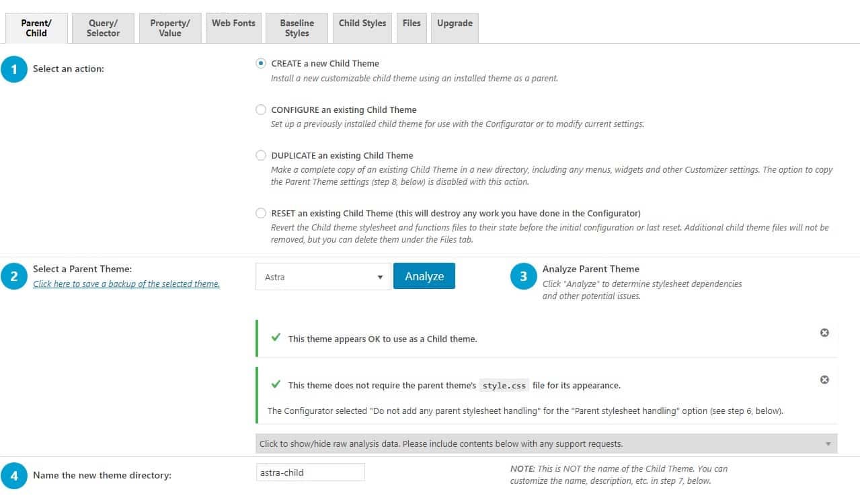Open the Upgrade tab
Viewport: 860px width, 504px height.
point(455,28)
